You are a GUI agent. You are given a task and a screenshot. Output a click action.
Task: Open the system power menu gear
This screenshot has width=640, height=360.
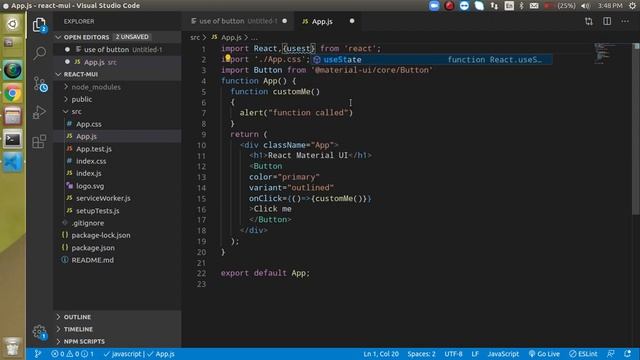(x=632, y=6)
